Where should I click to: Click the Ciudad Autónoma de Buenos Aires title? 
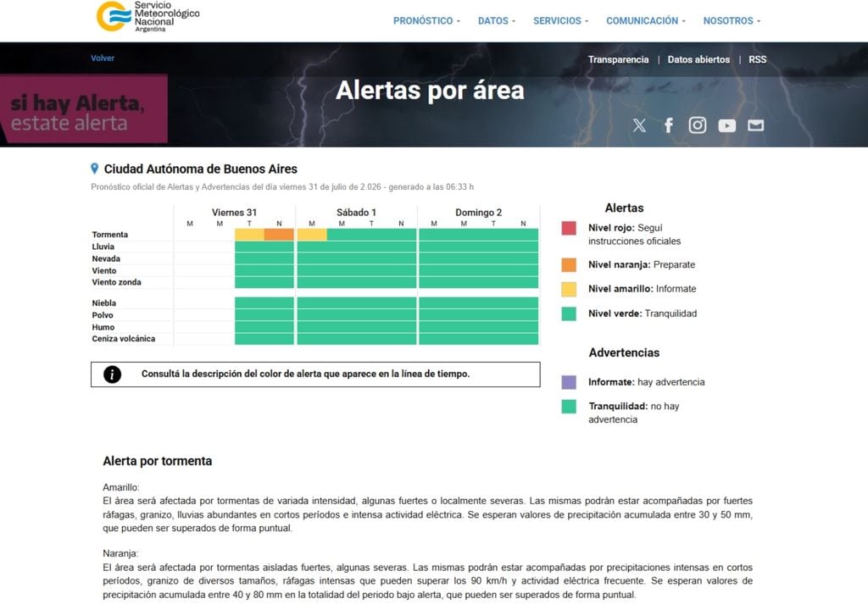200,169
